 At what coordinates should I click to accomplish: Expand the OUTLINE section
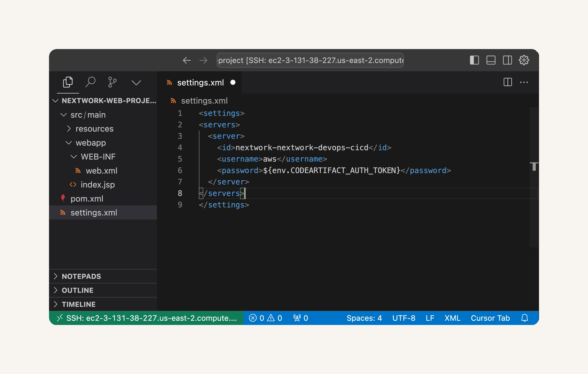[x=103, y=290]
